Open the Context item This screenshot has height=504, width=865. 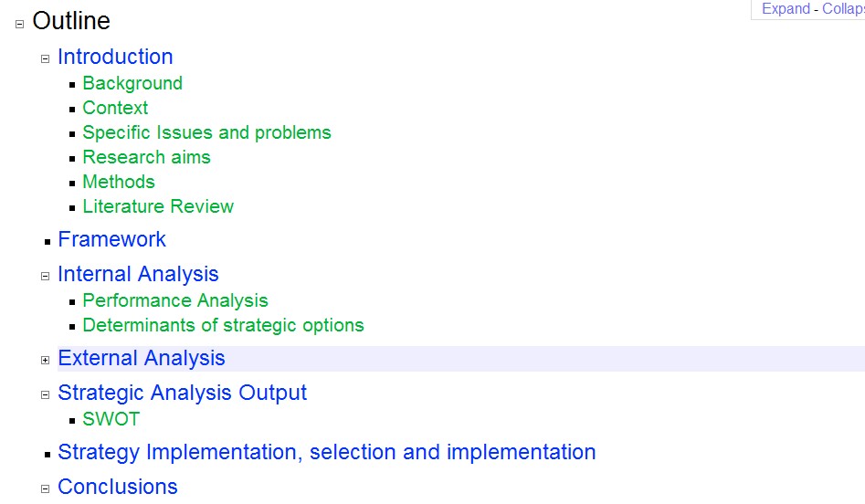tap(115, 108)
